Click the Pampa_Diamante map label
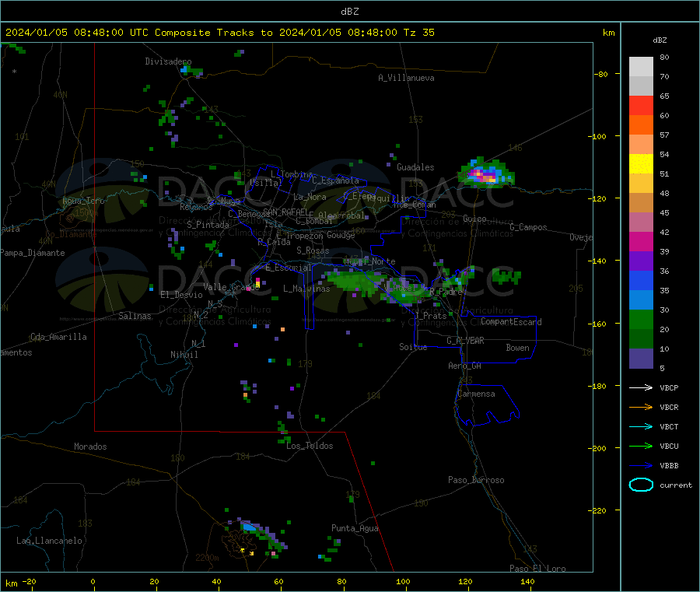700x592 pixels. pyautogui.click(x=33, y=253)
